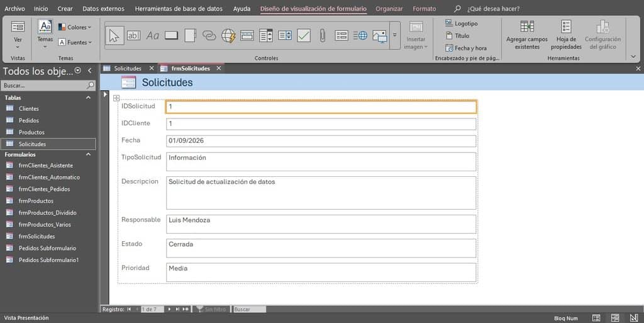Pick the attachment paperclip control
644x323 pixels.
[x=323, y=36]
